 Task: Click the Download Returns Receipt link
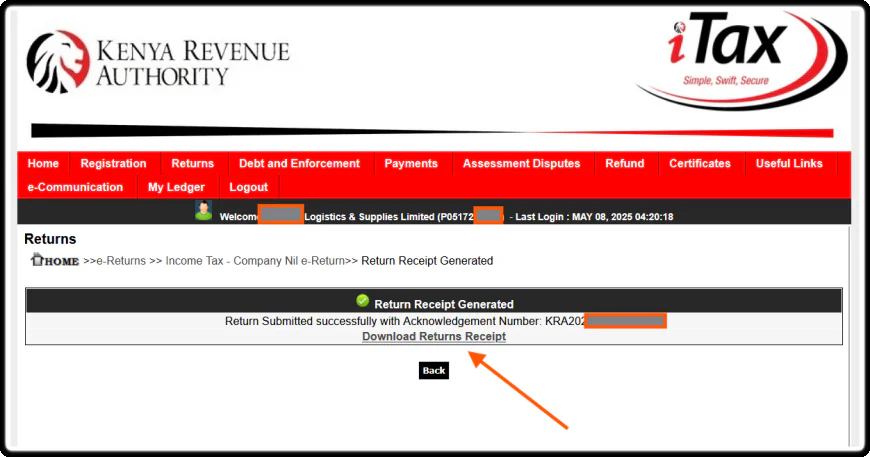(x=434, y=336)
